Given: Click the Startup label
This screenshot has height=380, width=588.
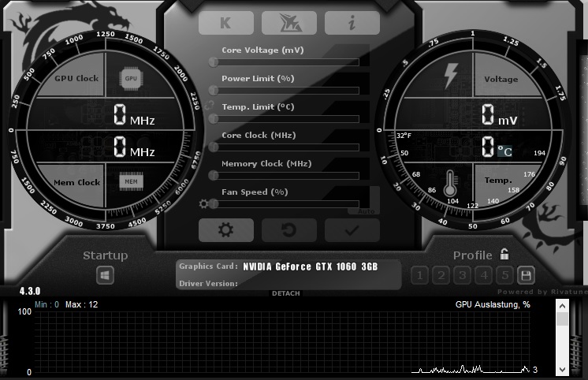Looking at the screenshot, I should [x=106, y=255].
